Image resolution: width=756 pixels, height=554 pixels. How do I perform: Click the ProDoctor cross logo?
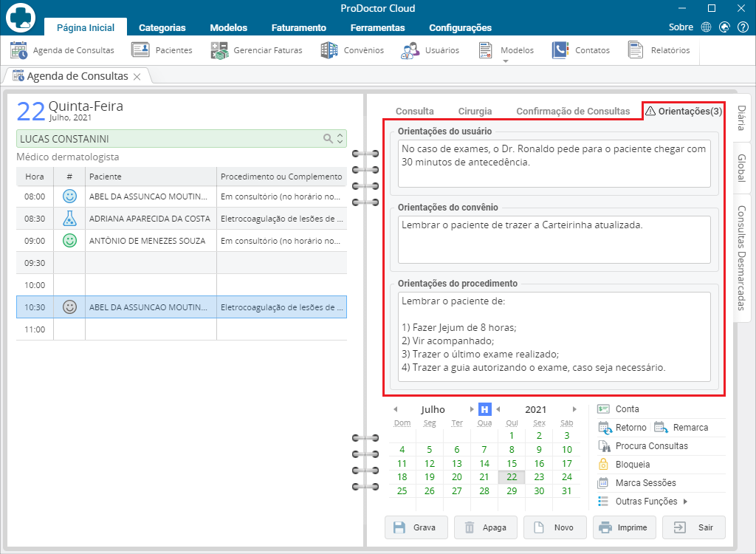click(21, 18)
